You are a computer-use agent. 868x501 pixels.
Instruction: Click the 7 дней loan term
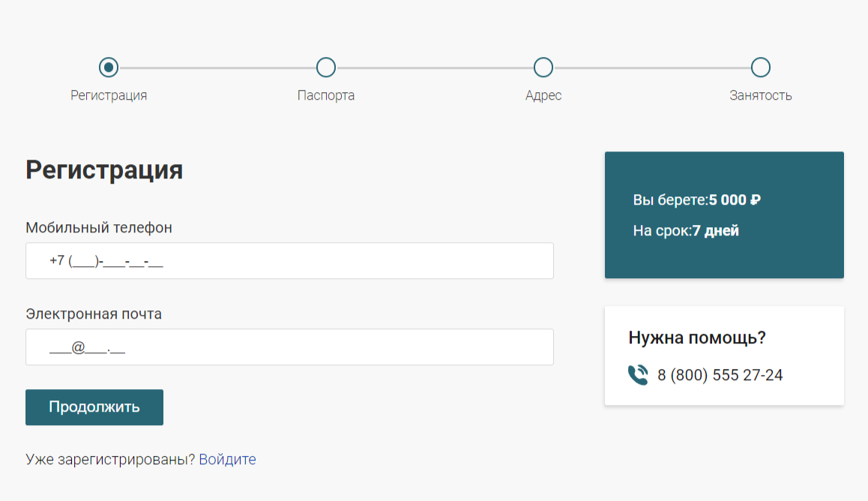click(x=716, y=231)
